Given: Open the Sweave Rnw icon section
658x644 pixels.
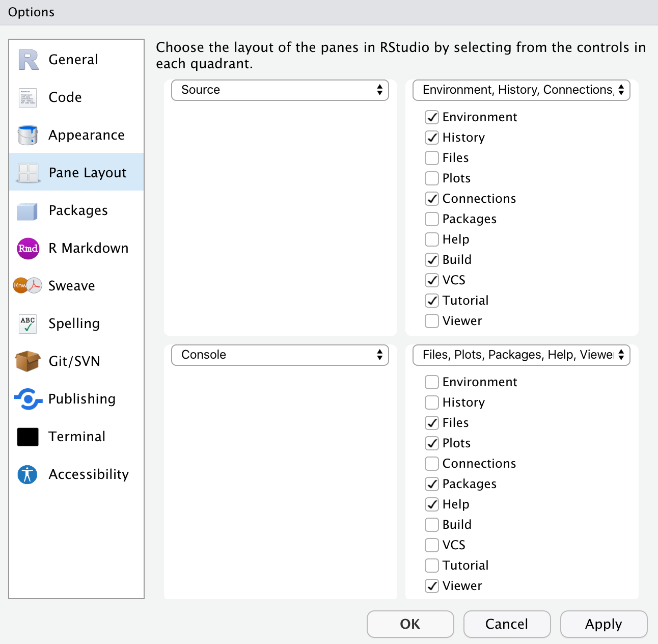Looking at the screenshot, I should (x=28, y=285).
